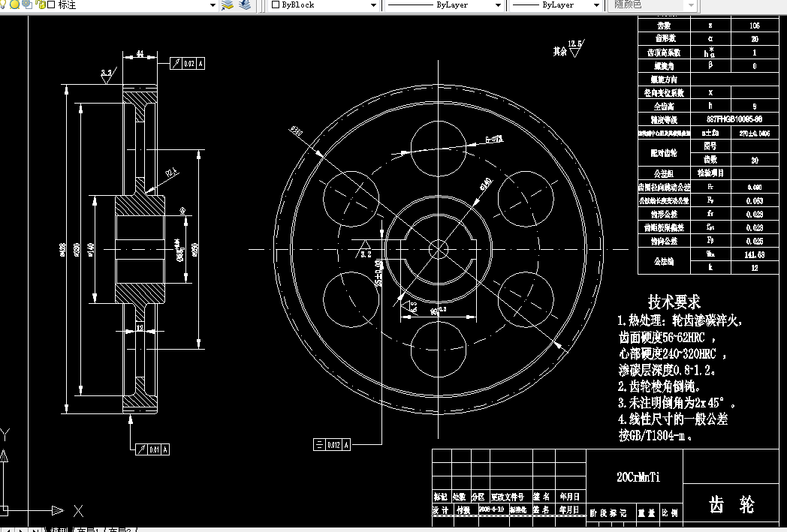
Task: Select the 6-Ø75 hole dimension text
Action: (494, 139)
